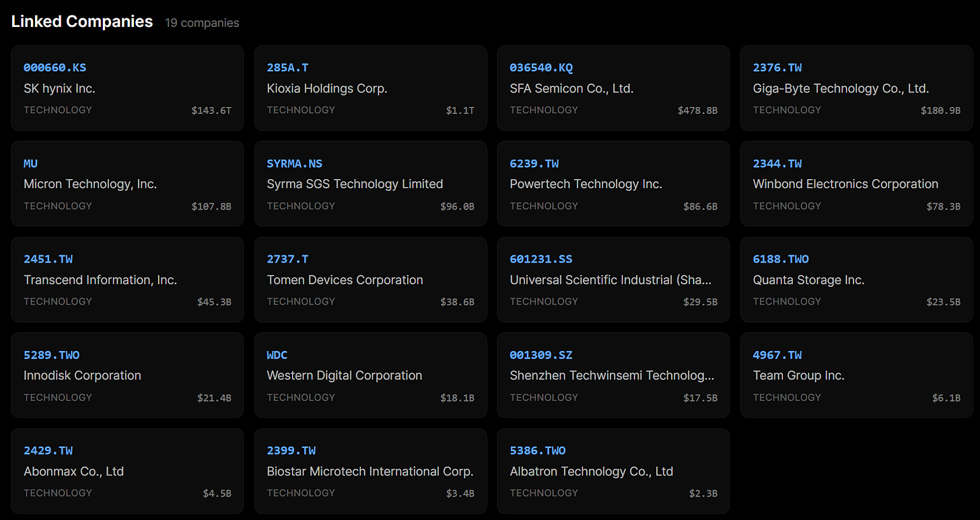980x520 pixels.
Task: Click the Shenzhen Techwinsemi Technology name
Action: [612, 375]
